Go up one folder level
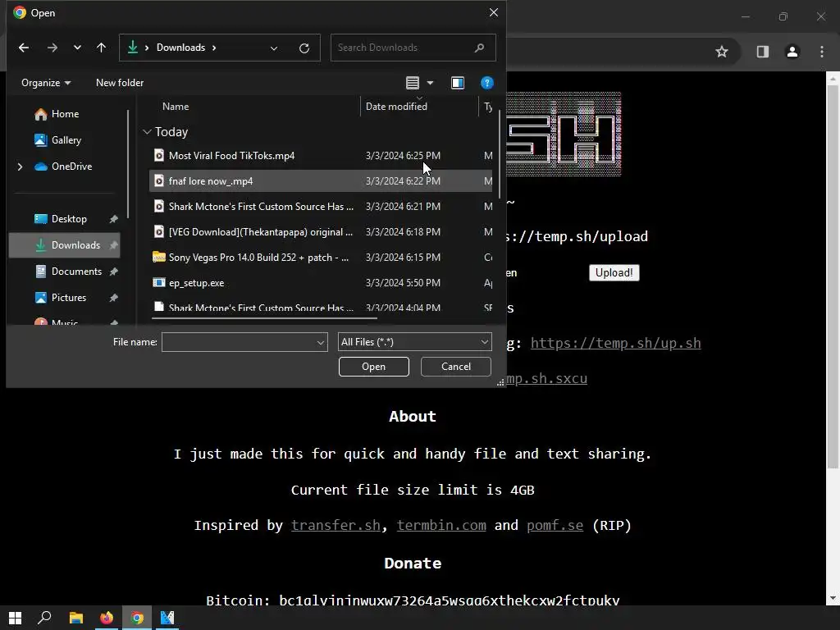 pyautogui.click(x=101, y=48)
